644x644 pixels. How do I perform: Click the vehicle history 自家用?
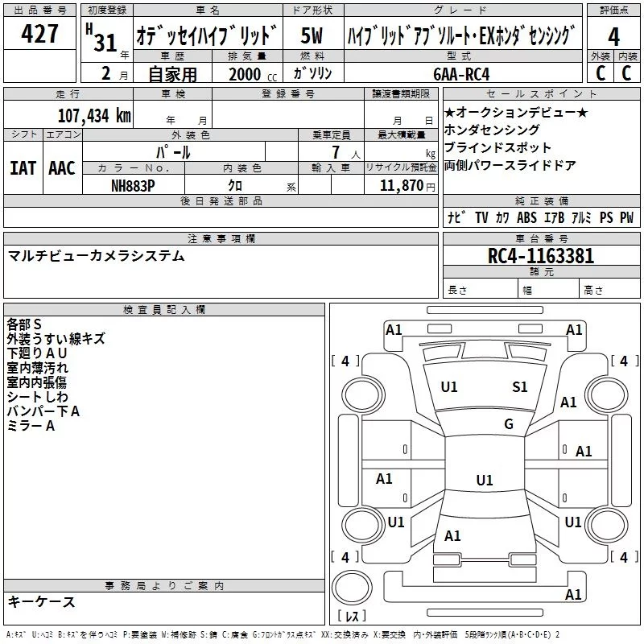172,74
